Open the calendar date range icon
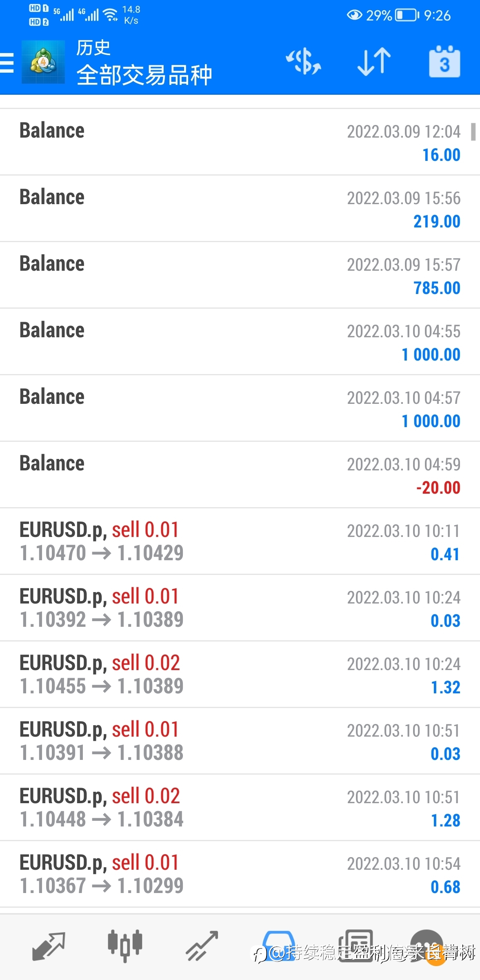This screenshot has height=980, width=480. click(x=444, y=62)
